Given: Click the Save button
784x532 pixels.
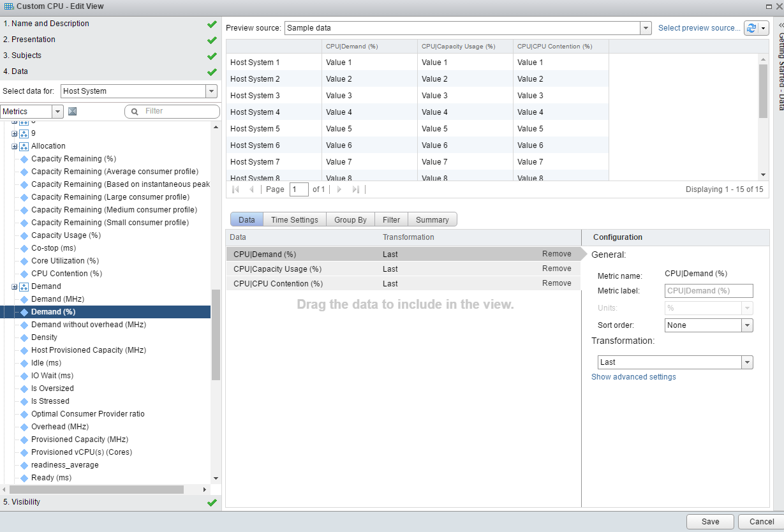Looking at the screenshot, I should (x=710, y=522).
